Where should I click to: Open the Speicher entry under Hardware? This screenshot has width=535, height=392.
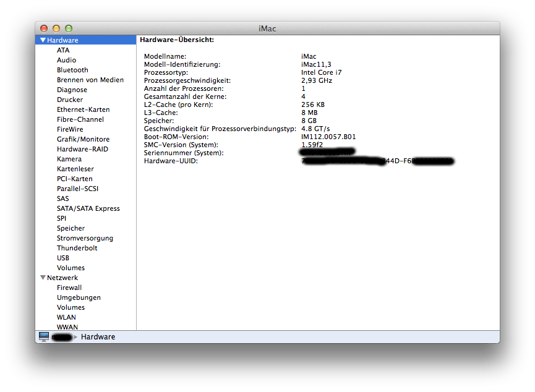[x=71, y=228]
